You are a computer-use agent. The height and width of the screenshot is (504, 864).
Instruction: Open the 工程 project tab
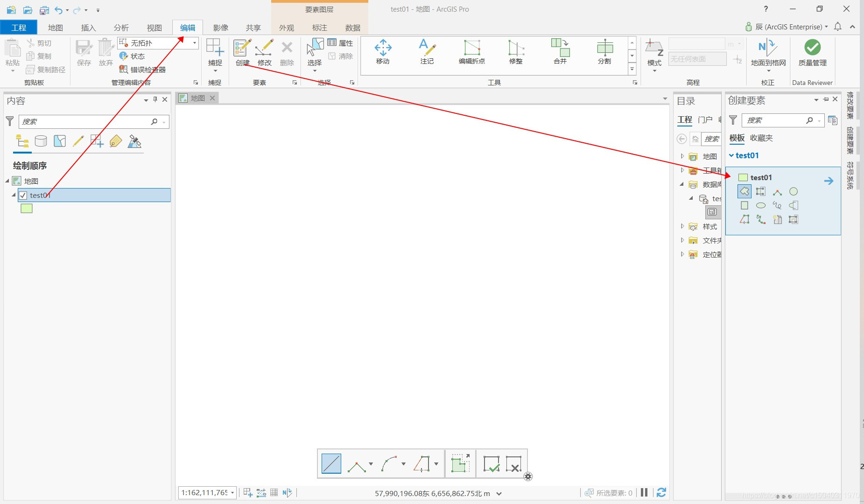click(19, 28)
